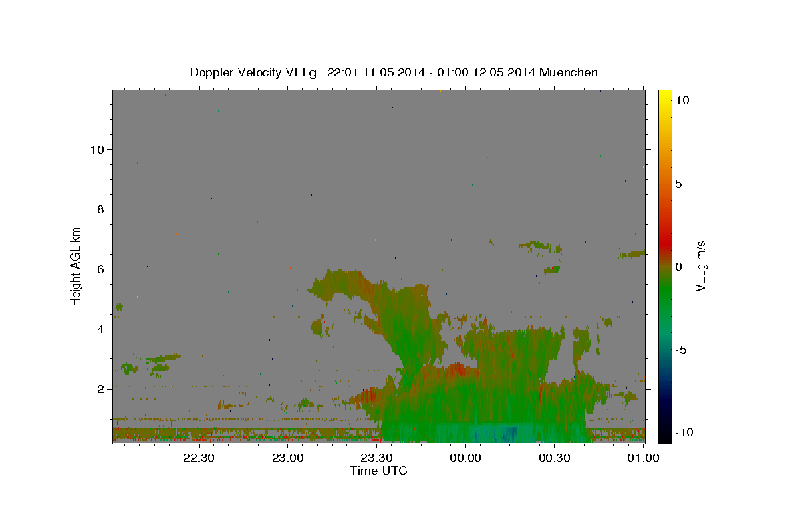798x532 pixels.
Task: Click the 'VELg m/s' colorbar label
Action: (x=700, y=265)
